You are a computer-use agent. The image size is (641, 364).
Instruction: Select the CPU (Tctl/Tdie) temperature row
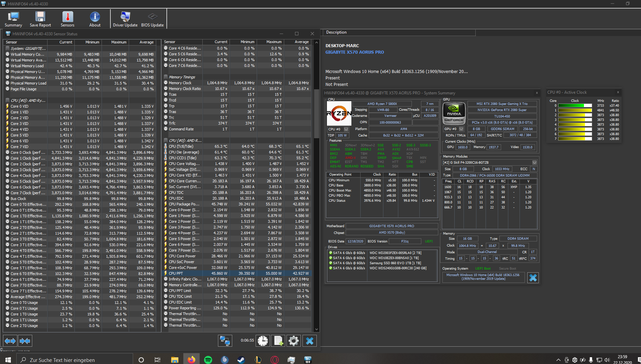coord(237,146)
